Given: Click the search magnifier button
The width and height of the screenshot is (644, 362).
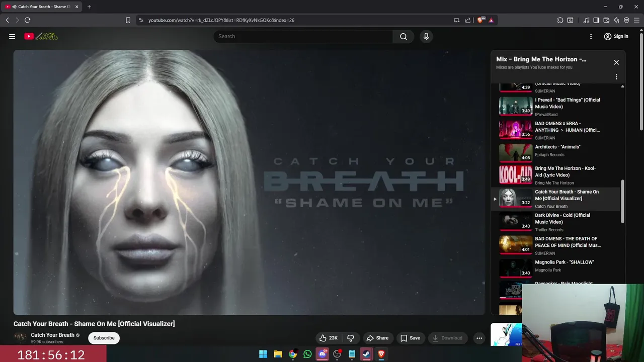Looking at the screenshot, I should (404, 36).
